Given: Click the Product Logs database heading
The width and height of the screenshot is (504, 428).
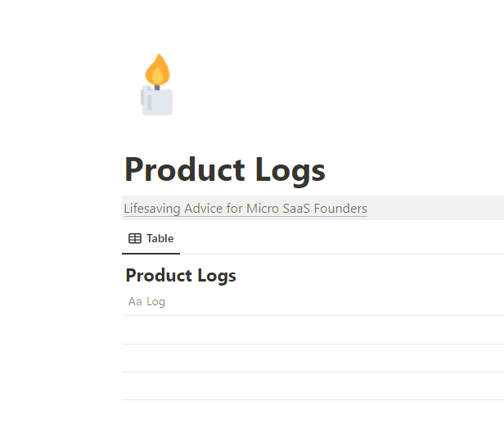Looking at the screenshot, I should 181,276.
